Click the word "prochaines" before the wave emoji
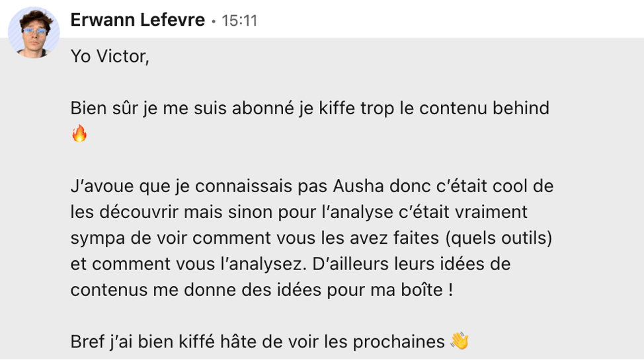The height and width of the screenshot is (362, 644). (399, 342)
